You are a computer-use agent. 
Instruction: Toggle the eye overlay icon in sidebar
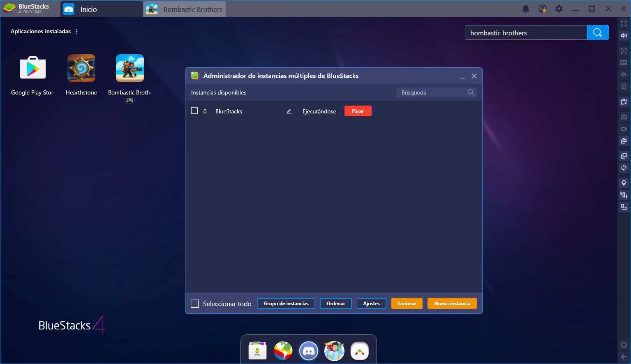[624, 75]
